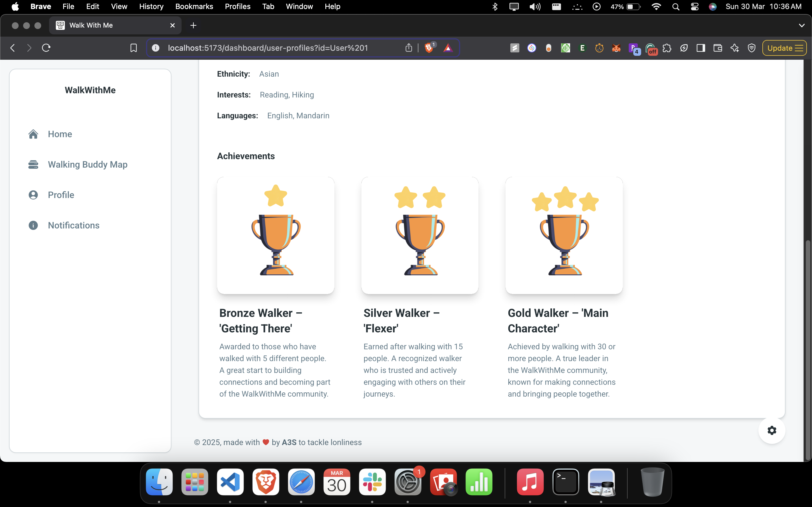Open Notifications info icon in sidebar
The width and height of the screenshot is (812, 507).
[33, 225]
